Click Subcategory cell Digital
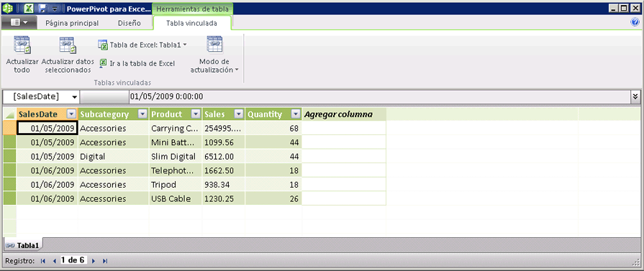The image size is (644, 271). coord(114,157)
